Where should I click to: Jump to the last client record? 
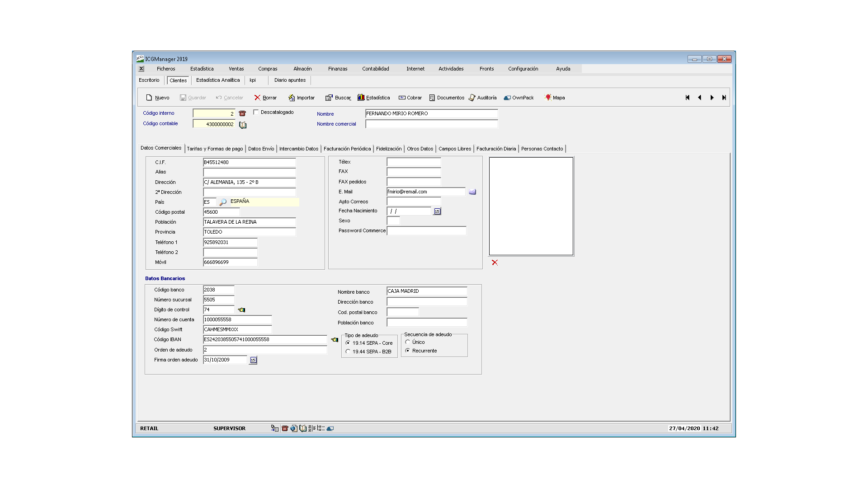tap(724, 98)
